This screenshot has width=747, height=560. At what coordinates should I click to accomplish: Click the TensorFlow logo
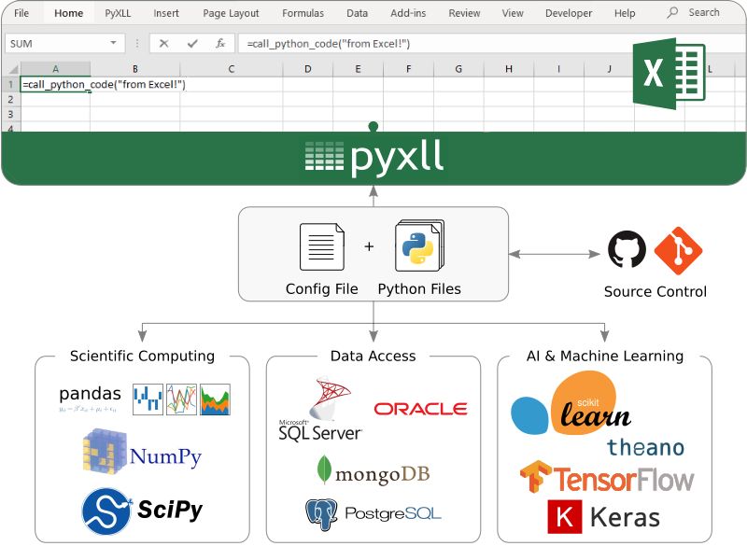[606, 477]
